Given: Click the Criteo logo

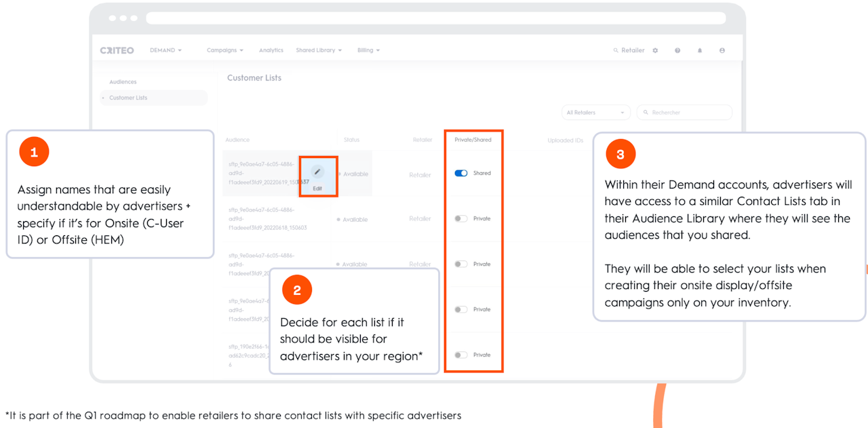Looking at the screenshot, I should 117,50.
